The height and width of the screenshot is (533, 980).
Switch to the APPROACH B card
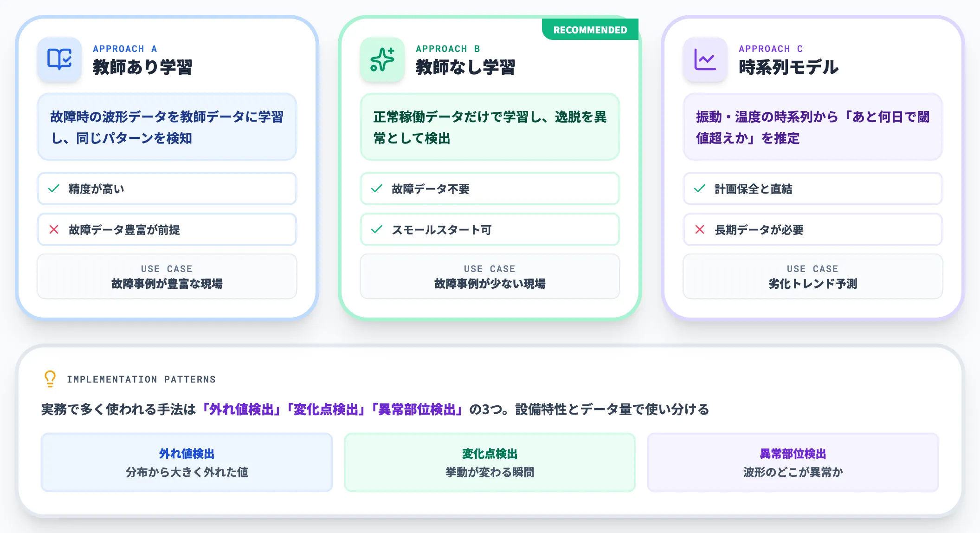pyautogui.click(x=448, y=49)
